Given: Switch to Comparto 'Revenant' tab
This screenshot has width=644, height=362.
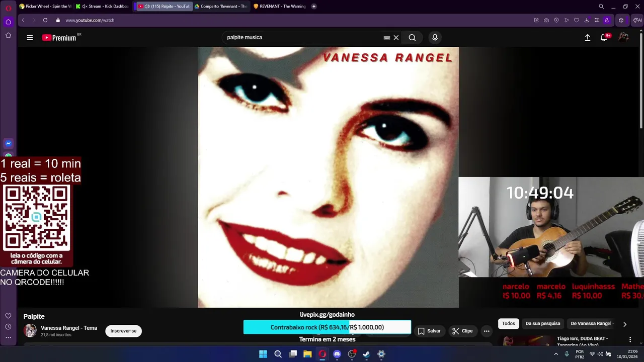Looking at the screenshot, I should [x=221, y=7].
